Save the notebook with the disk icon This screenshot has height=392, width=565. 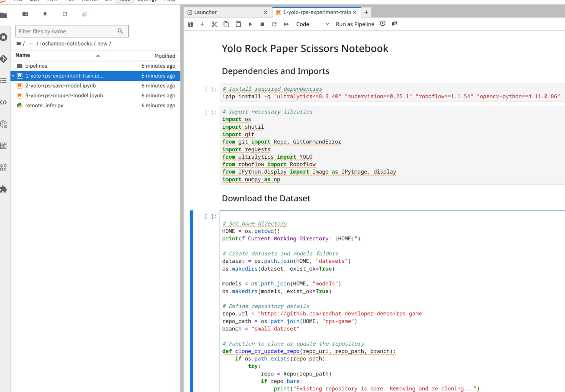pos(191,24)
